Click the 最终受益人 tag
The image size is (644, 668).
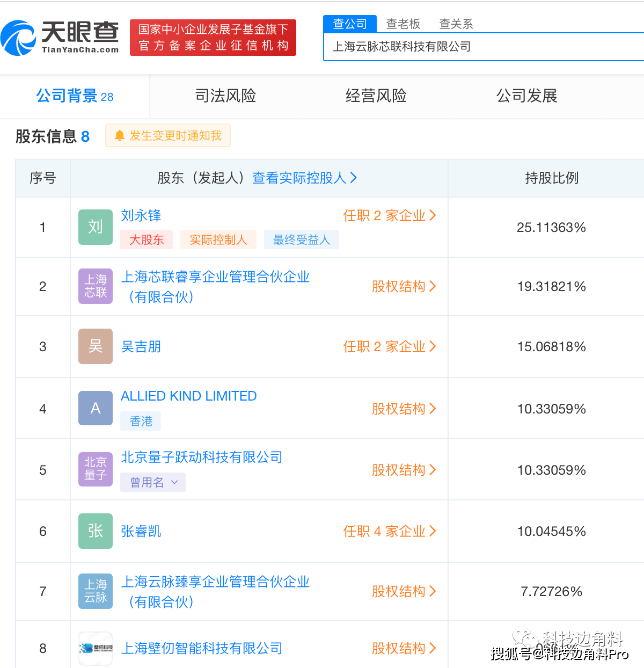[x=302, y=239]
